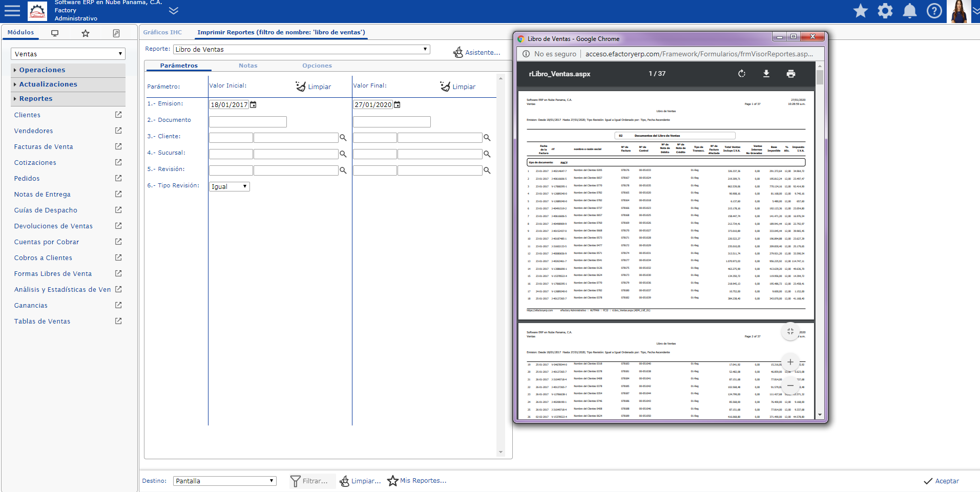The image size is (980, 492).
Task: Open the Cuentas por Cobrar link
Action: click(x=47, y=242)
